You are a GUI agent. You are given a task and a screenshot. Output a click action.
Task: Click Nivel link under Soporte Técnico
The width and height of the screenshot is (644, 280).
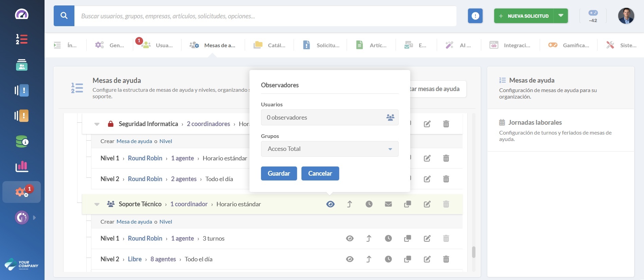(166, 222)
